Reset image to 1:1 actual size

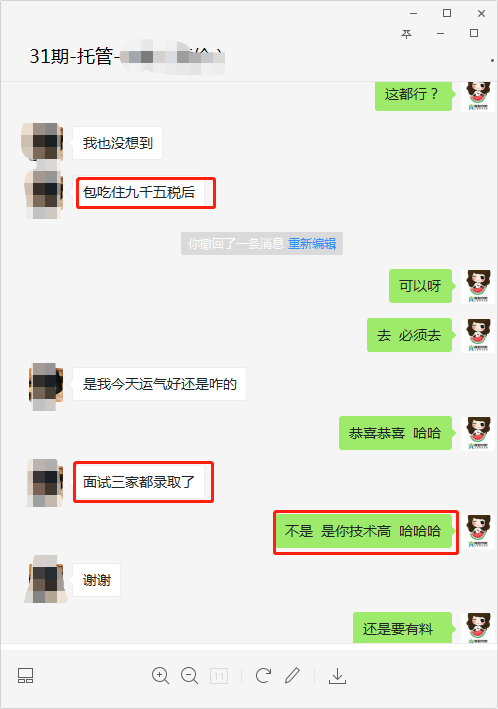pyautogui.click(x=219, y=676)
